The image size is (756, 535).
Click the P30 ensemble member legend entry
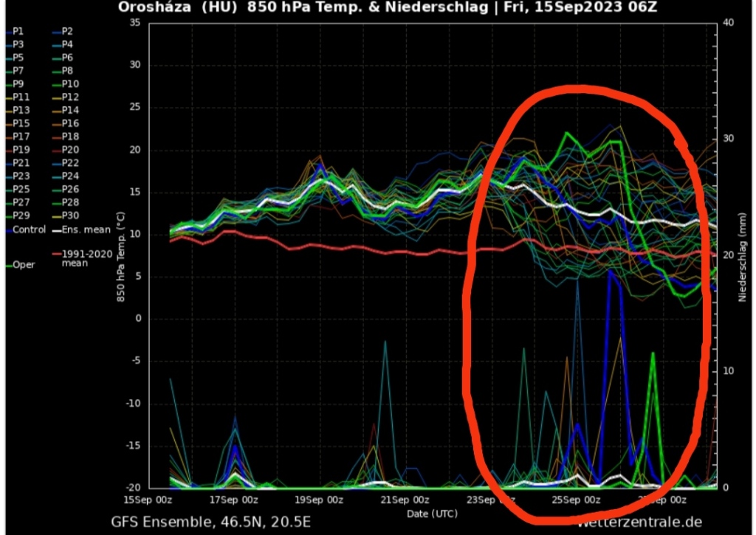70,215
